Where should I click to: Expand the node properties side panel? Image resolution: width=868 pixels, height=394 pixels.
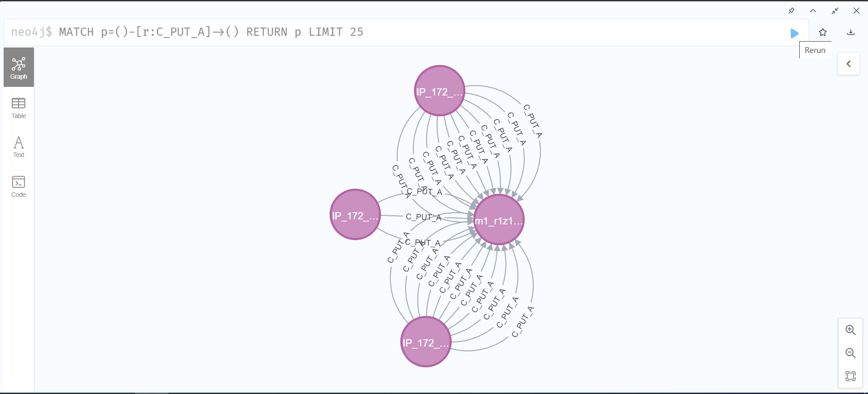(849, 64)
